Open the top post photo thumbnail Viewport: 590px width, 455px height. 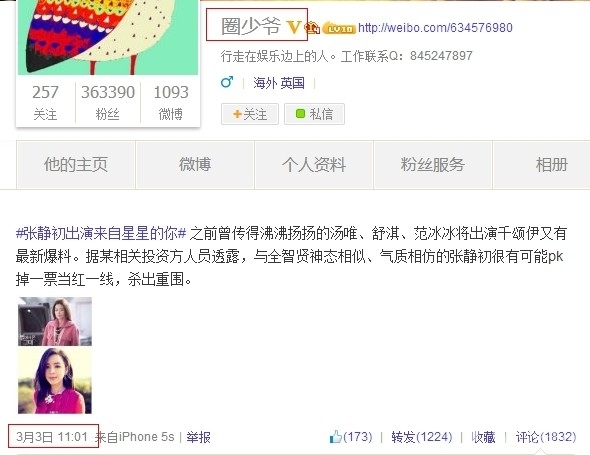(x=55, y=321)
